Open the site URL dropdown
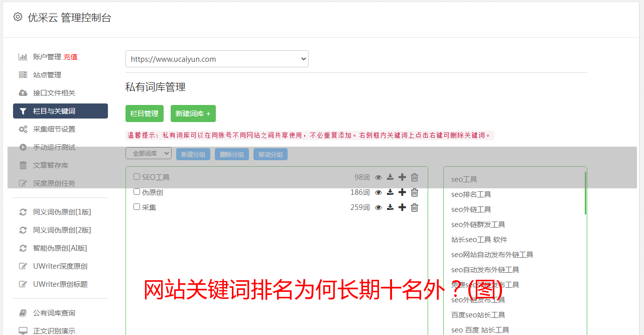This screenshot has height=335, width=644. click(217, 59)
